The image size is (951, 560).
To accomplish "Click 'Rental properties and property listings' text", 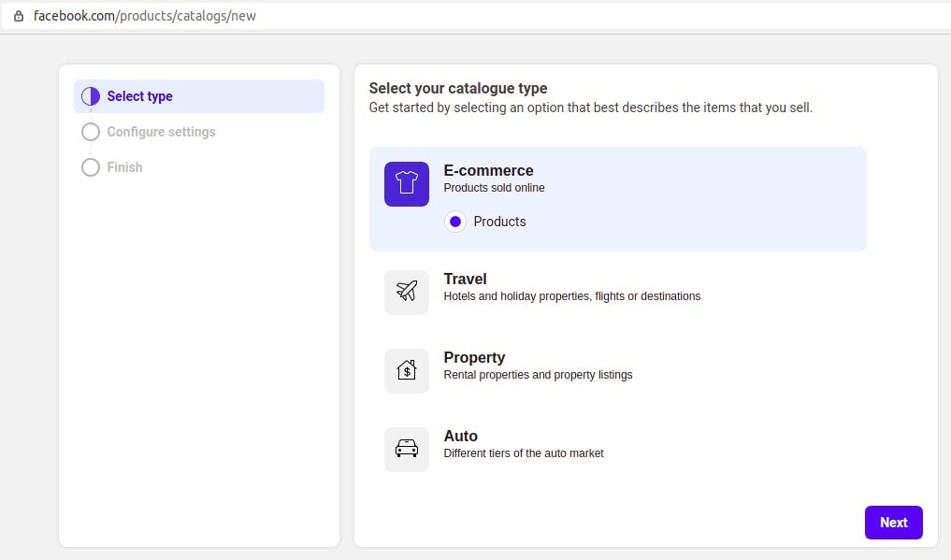I will click(x=538, y=375).
